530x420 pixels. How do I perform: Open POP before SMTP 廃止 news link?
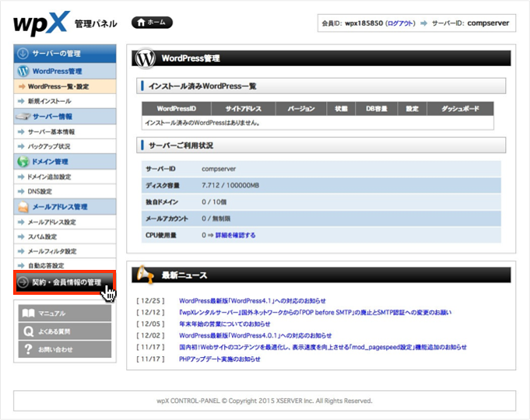(315, 313)
